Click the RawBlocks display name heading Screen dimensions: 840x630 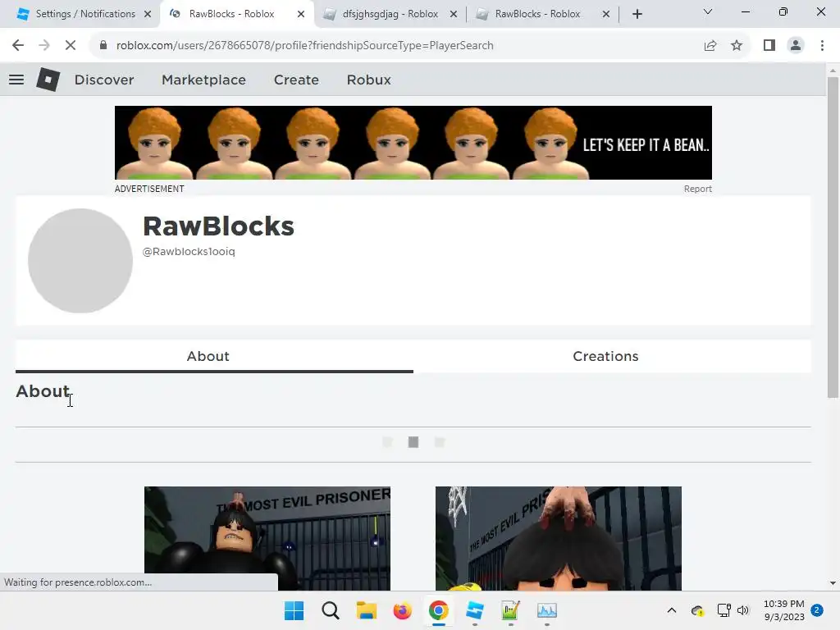pyautogui.click(x=218, y=226)
